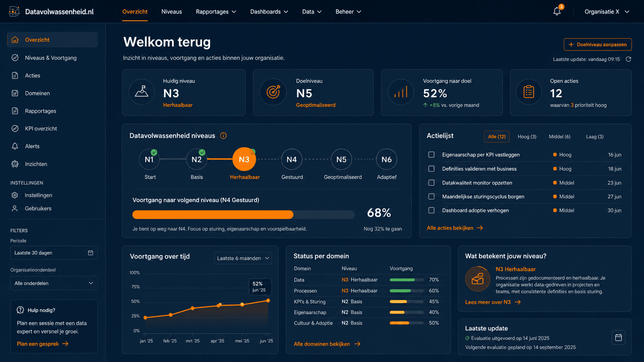Image resolution: width=644 pixels, height=362 pixels.
Task: Select the Overzicht top navigation tab
Action: (x=135, y=12)
